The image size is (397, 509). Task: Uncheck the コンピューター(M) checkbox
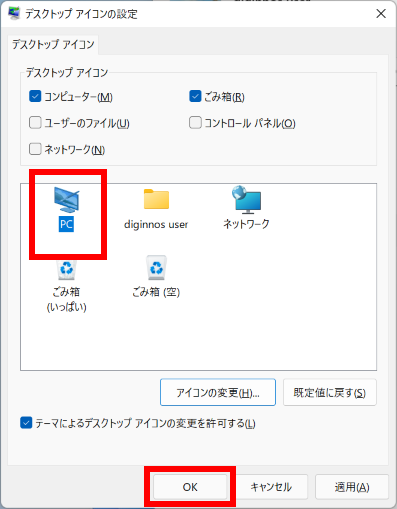coord(35,96)
